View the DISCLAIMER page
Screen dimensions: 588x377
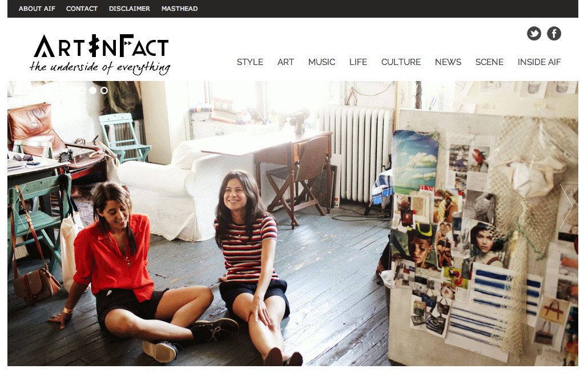pyautogui.click(x=130, y=9)
